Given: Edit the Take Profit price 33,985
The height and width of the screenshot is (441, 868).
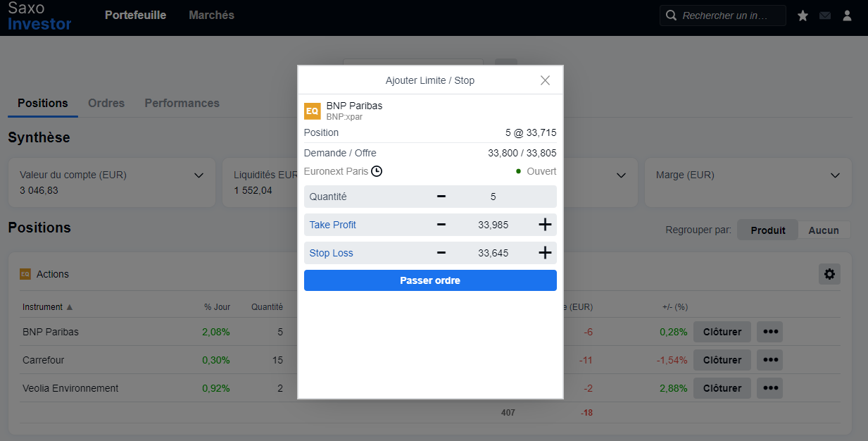Looking at the screenshot, I should (493, 225).
